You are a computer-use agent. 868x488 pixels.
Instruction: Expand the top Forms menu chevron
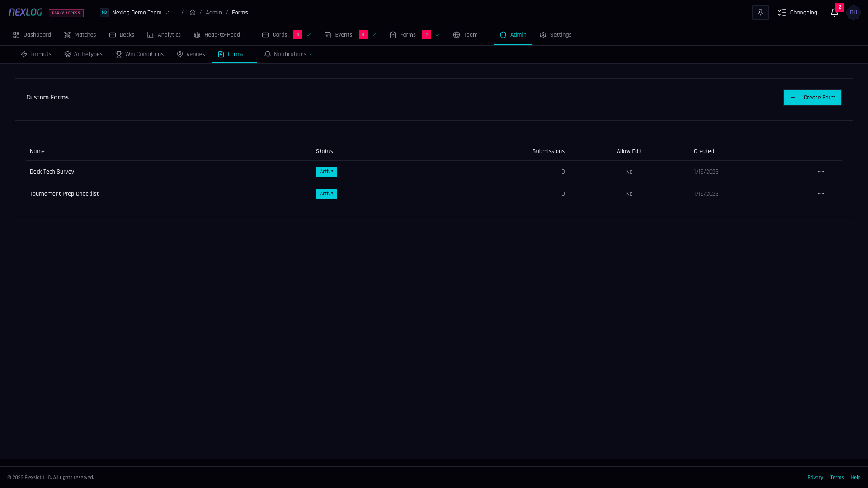[438, 35]
